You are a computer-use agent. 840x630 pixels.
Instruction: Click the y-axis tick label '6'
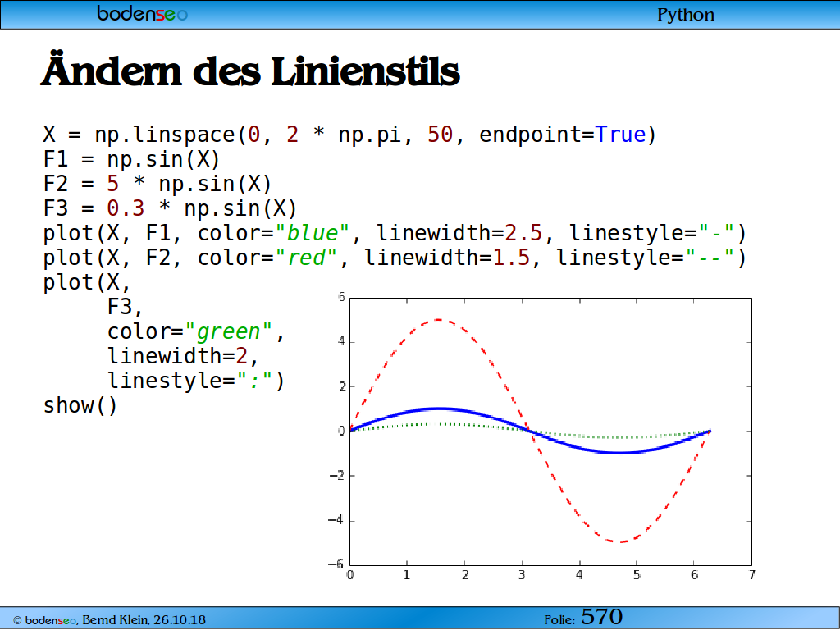[x=342, y=297]
